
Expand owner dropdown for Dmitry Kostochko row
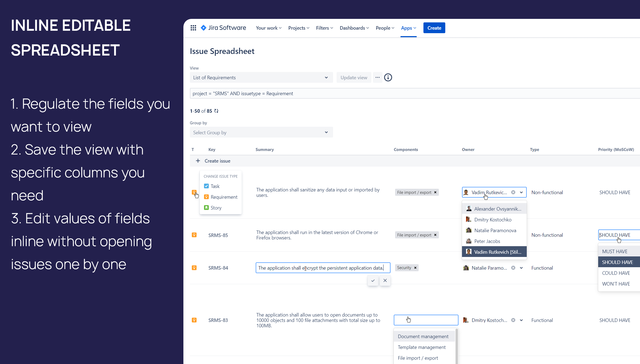tap(521, 320)
